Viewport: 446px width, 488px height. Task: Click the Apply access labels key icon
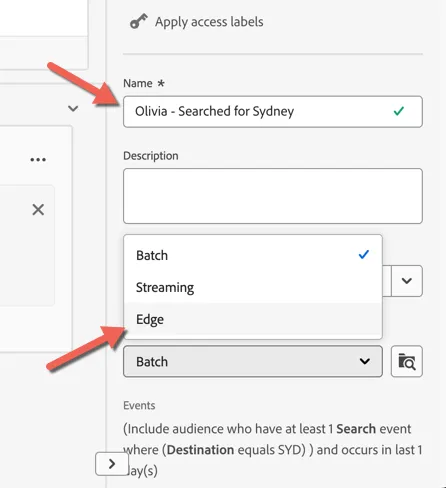[x=138, y=21]
